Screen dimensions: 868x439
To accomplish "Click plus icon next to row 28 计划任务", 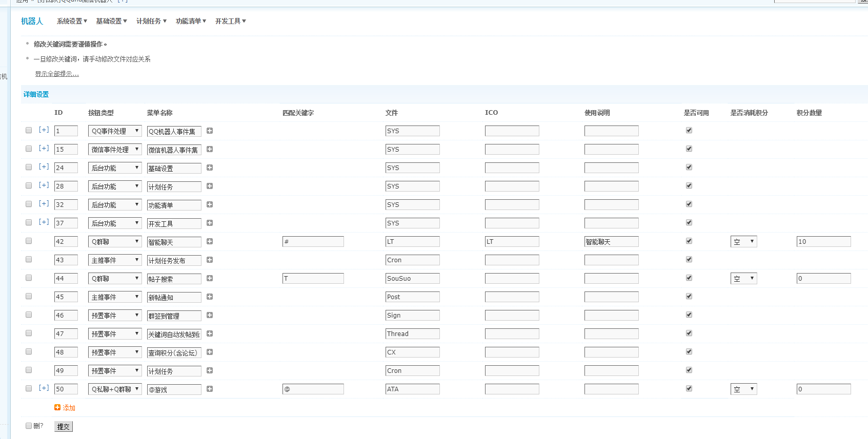I will point(210,186).
